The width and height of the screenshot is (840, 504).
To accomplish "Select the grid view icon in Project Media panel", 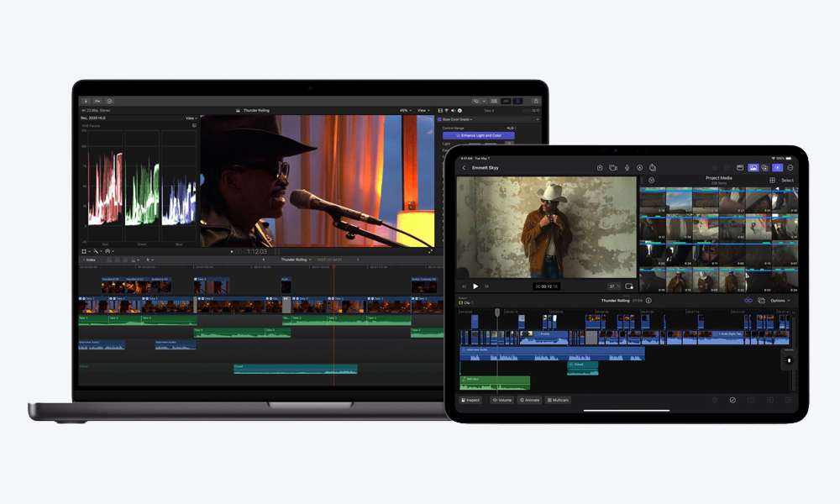I will coord(772,180).
